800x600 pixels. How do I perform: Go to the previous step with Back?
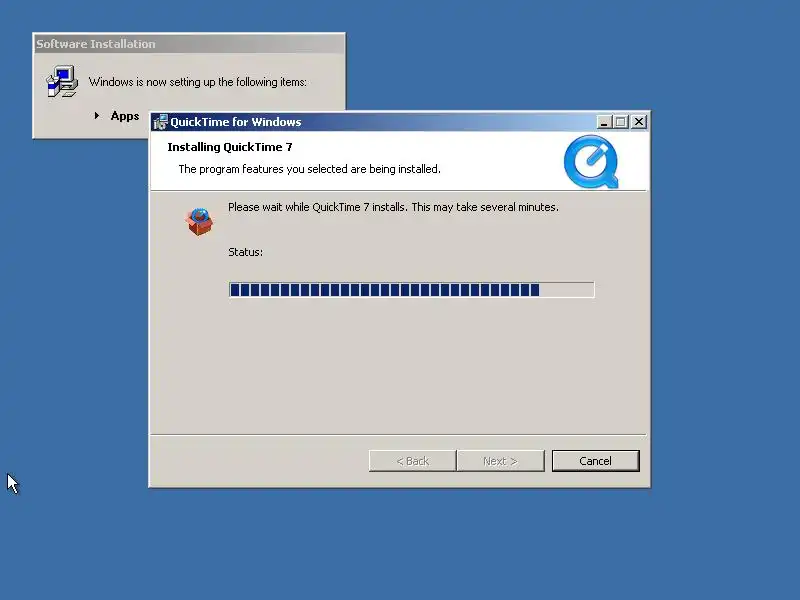412,461
